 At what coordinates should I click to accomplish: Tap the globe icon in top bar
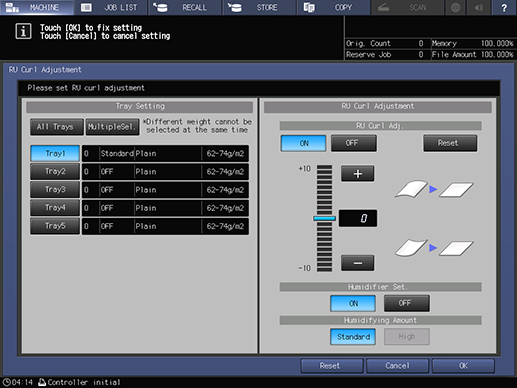(x=455, y=7)
